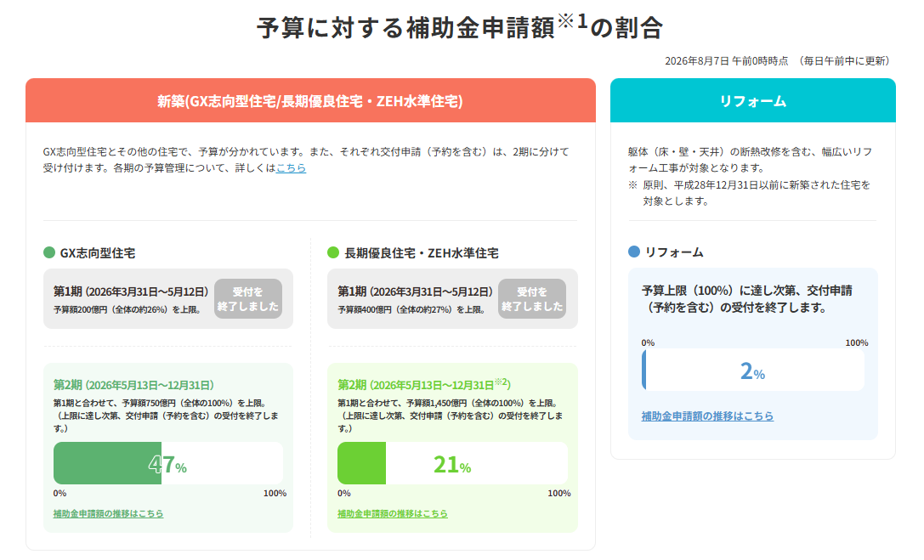Screen dimensions: 924x560
Task: Click the text mentioning 予算額1,450億円
Action: click(451, 416)
